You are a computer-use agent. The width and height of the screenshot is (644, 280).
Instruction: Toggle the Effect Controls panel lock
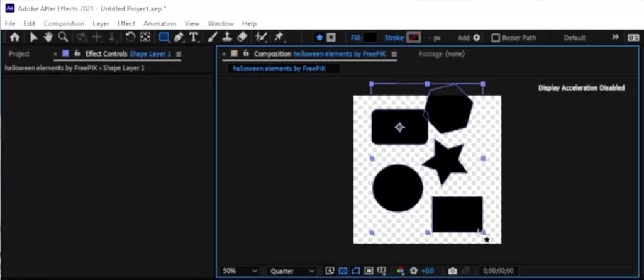tap(77, 53)
